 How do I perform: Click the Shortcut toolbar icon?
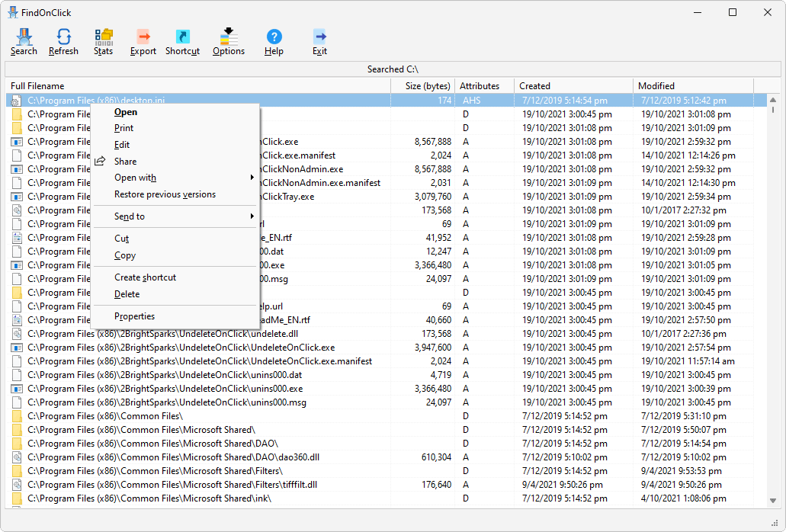click(x=182, y=41)
